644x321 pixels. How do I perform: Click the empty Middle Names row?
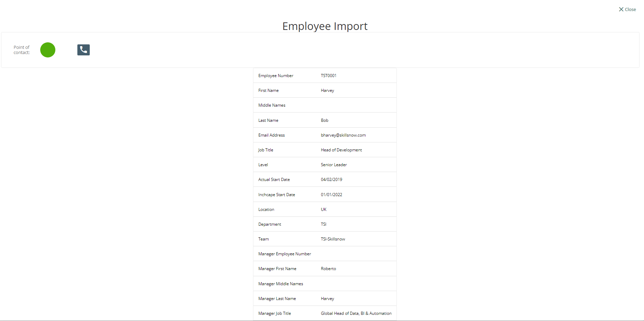[325, 105]
